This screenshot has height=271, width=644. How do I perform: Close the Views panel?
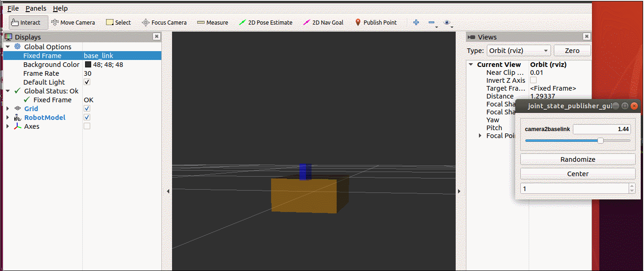[x=587, y=37]
